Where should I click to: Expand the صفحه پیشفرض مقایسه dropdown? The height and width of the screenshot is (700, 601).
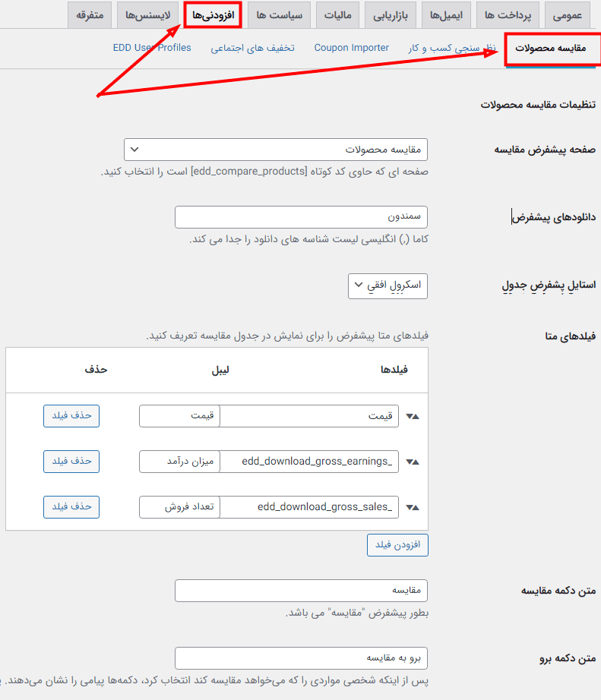[276, 150]
